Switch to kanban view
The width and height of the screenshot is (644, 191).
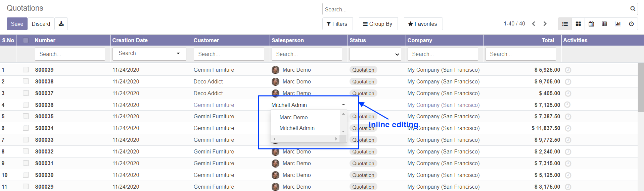coord(578,24)
